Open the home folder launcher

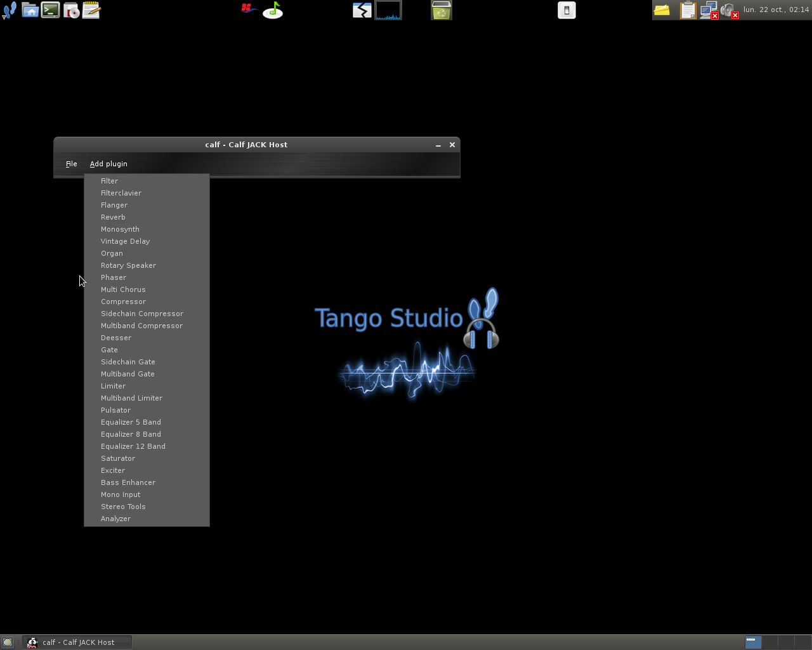[x=30, y=10]
